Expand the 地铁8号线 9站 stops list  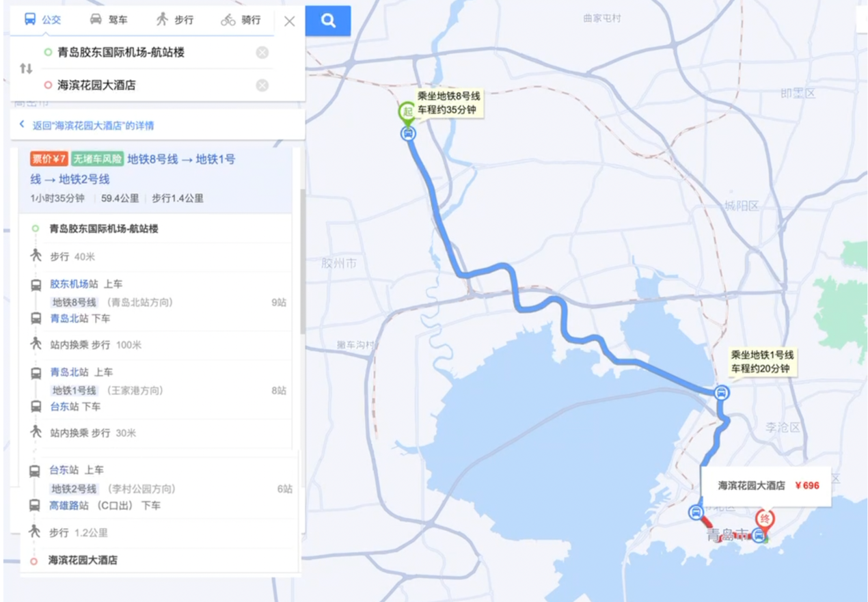[279, 302]
